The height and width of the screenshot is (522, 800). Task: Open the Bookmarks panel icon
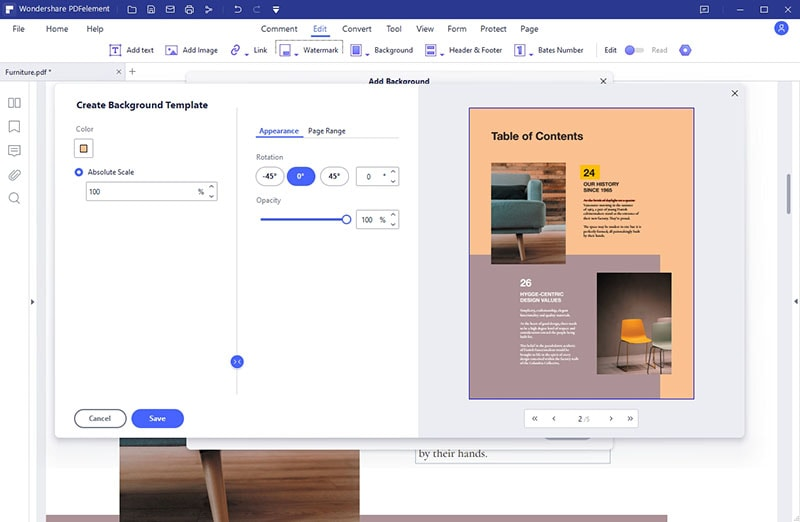click(x=14, y=127)
